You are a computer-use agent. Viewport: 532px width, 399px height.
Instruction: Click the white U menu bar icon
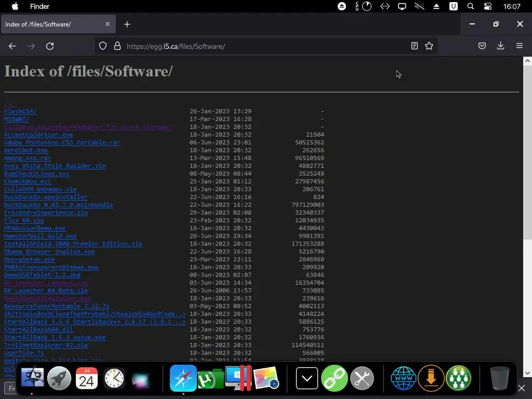tap(453, 6)
